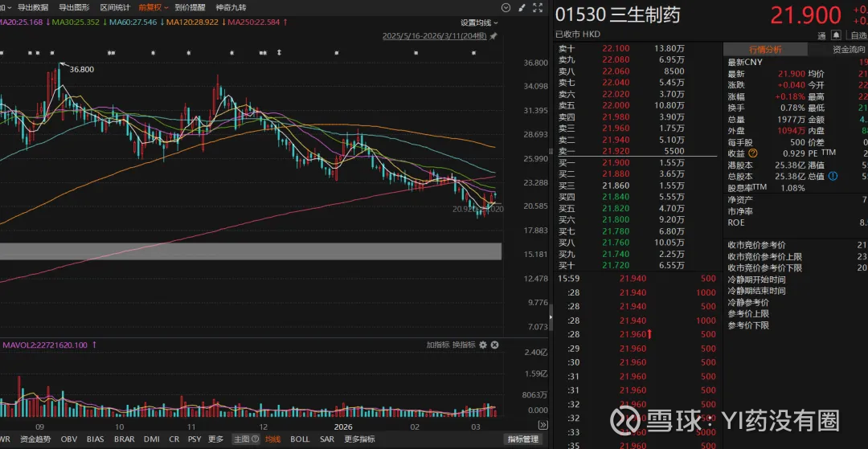Click the 自选 watchlist button
This screenshot has height=449, width=868.
pos(857,35)
